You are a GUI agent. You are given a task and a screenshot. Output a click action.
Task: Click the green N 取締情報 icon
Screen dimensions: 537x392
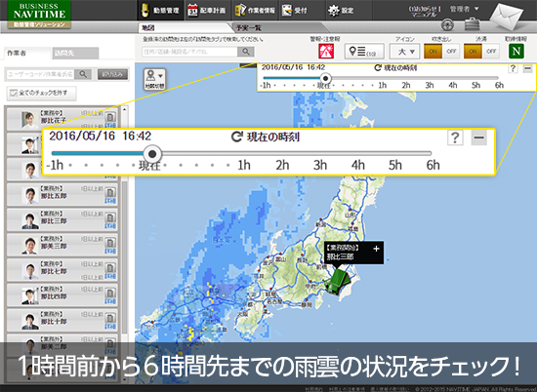[516, 52]
